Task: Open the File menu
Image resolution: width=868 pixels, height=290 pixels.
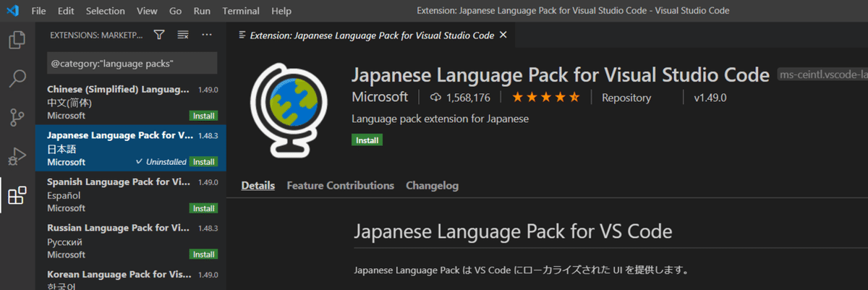Action: point(39,11)
